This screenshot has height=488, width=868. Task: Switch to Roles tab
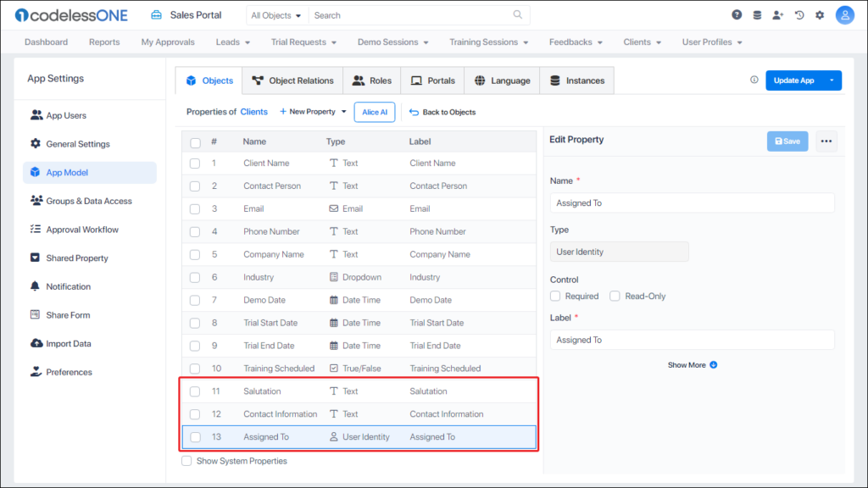[372, 80]
